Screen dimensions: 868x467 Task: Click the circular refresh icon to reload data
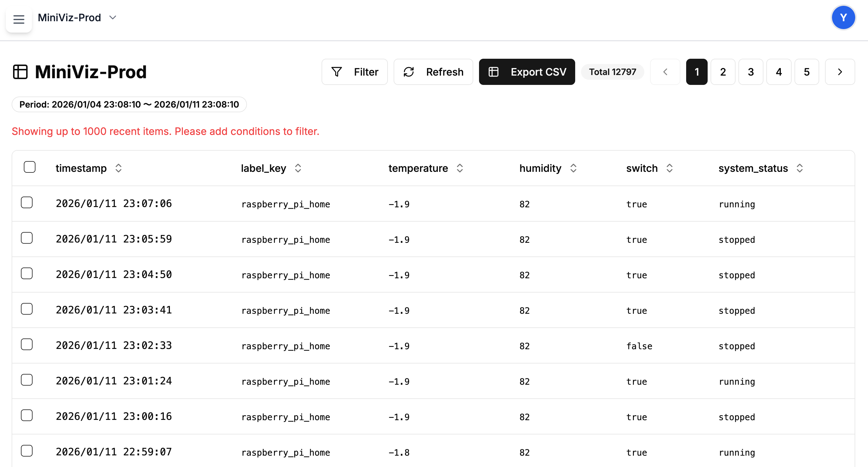409,72
